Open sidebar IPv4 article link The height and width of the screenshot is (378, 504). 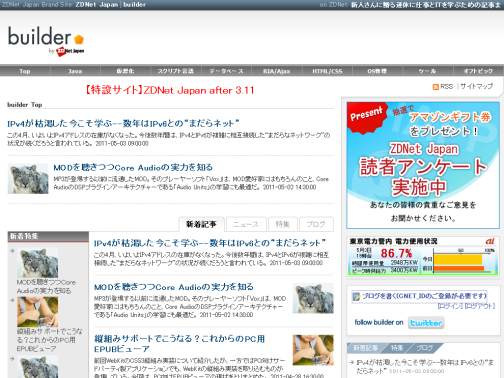pos(425,366)
